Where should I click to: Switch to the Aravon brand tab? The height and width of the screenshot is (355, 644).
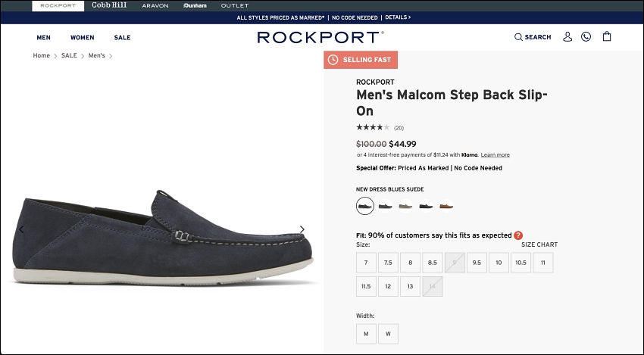click(x=155, y=6)
